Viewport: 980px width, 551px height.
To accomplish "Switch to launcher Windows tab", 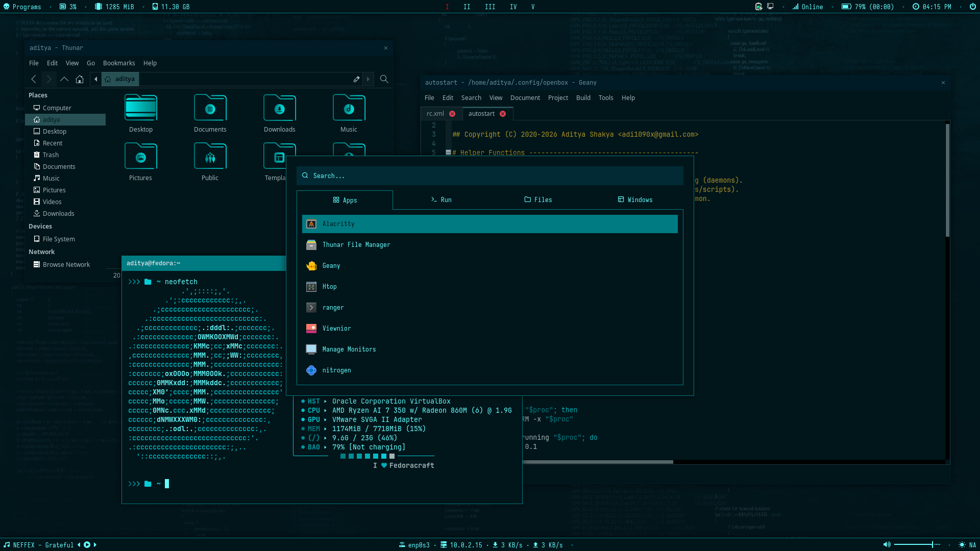I will pos(635,200).
